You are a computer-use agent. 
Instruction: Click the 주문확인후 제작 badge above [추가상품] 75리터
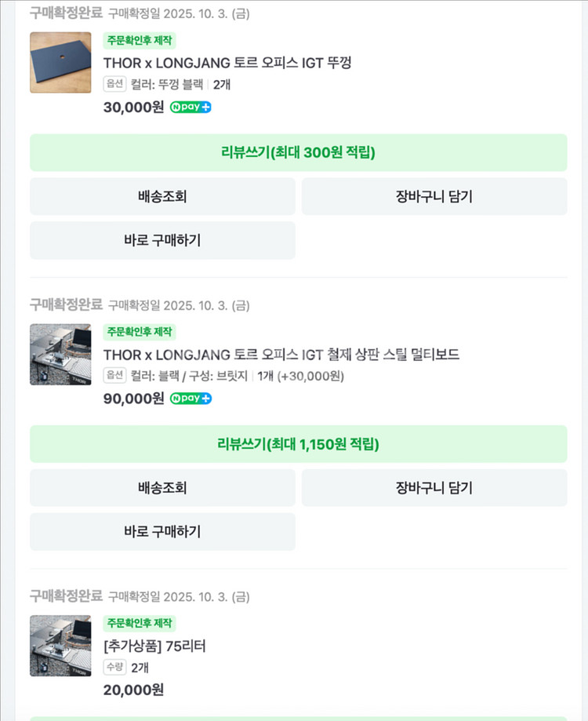click(x=140, y=624)
